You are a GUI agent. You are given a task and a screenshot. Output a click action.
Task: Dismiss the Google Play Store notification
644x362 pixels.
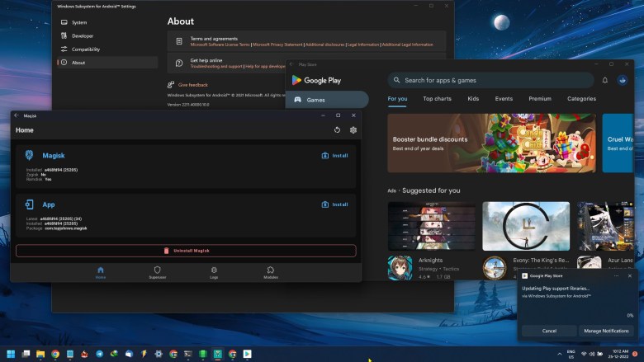[630, 276]
